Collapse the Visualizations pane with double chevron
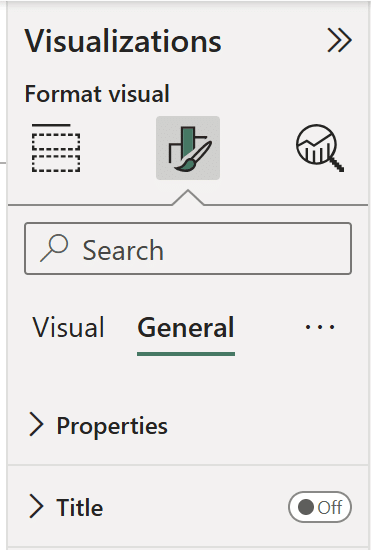Screen dimensions: 371x550 [339, 40]
